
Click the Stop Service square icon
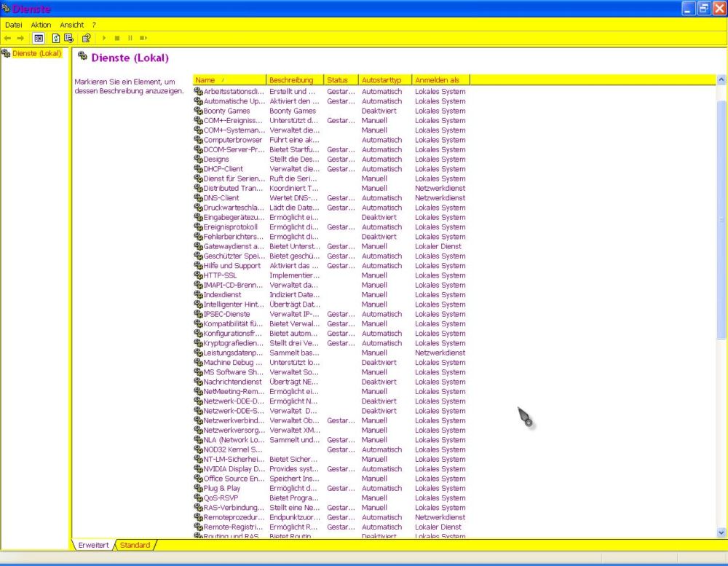click(x=117, y=38)
